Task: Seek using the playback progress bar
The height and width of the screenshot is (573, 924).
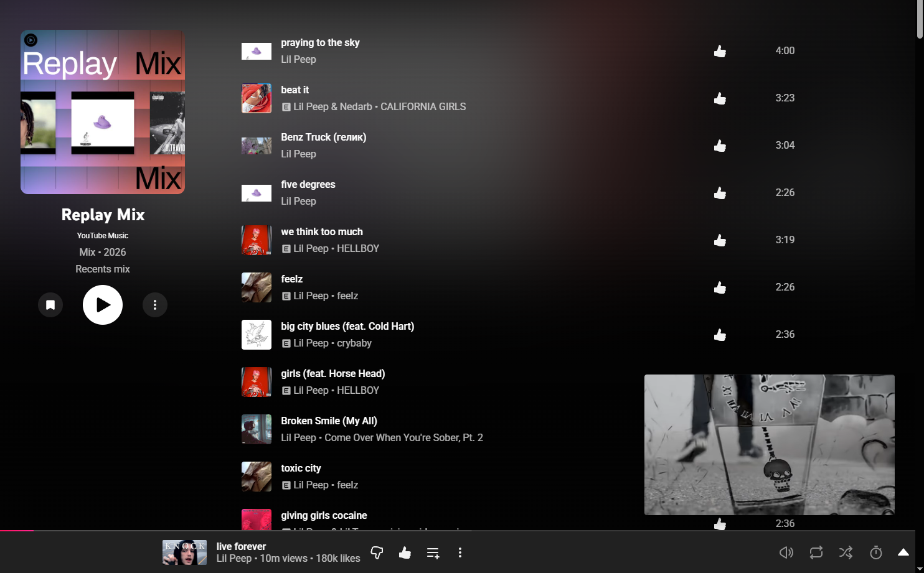Action: coord(458,531)
